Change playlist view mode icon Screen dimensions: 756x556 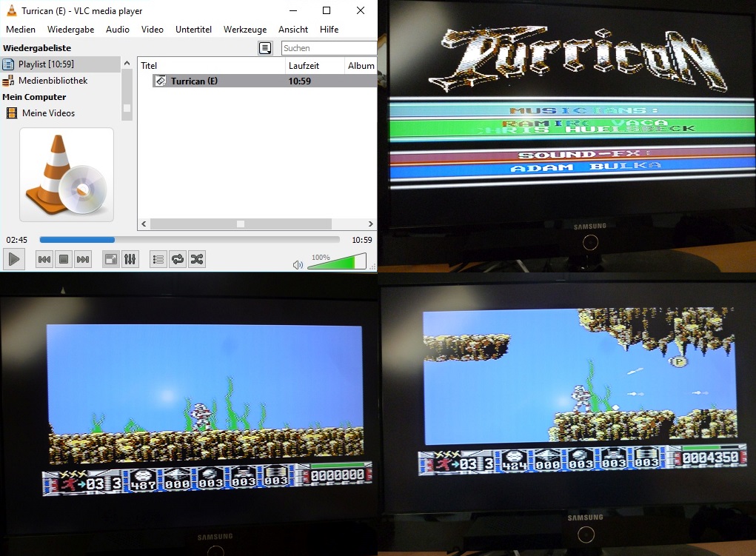[265, 47]
